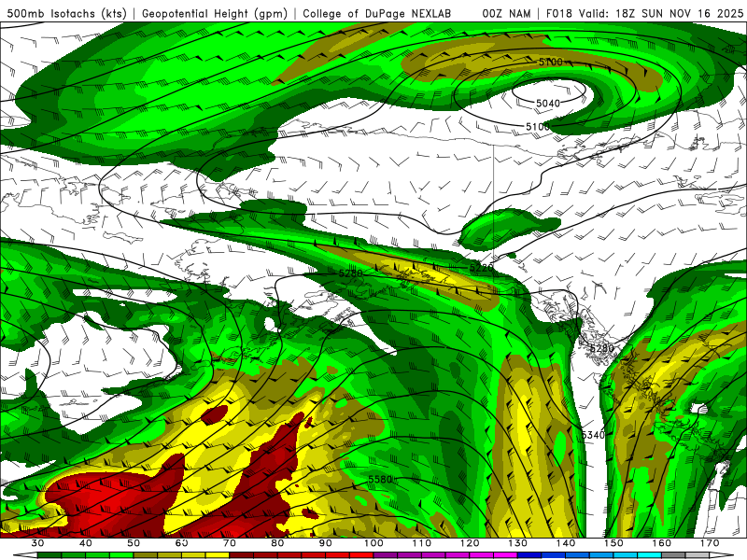Click the 40 knot color scale tick label

coord(86,543)
